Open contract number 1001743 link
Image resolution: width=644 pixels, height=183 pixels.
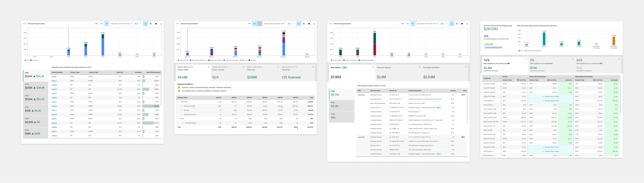(54, 89)
